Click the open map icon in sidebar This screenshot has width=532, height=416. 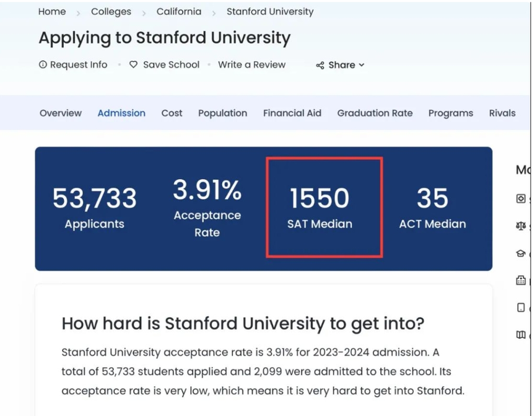pos(521,335)
